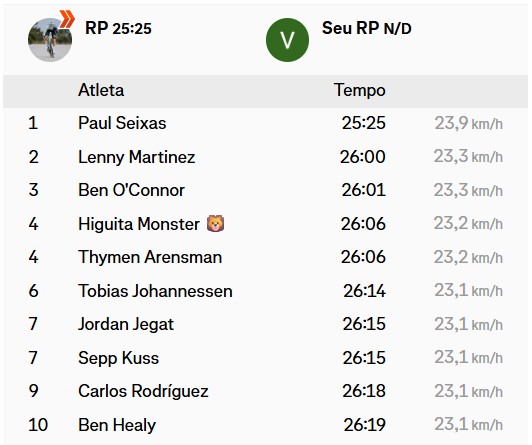
Task: Click the RP 25:25 record label
Action: tap(118, 28)
